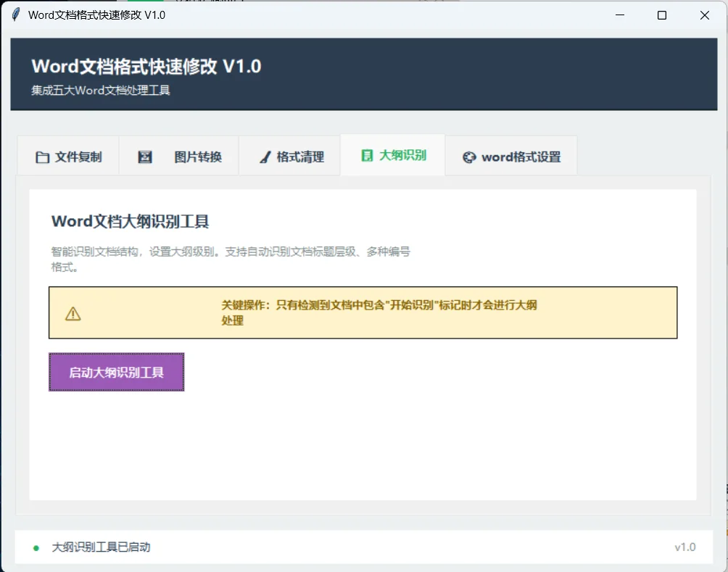Image resolution: width=728 pixels, height=572 pixels.
Task: Maximize the application window
Action: pyautogui.click(x=661, y=15)
